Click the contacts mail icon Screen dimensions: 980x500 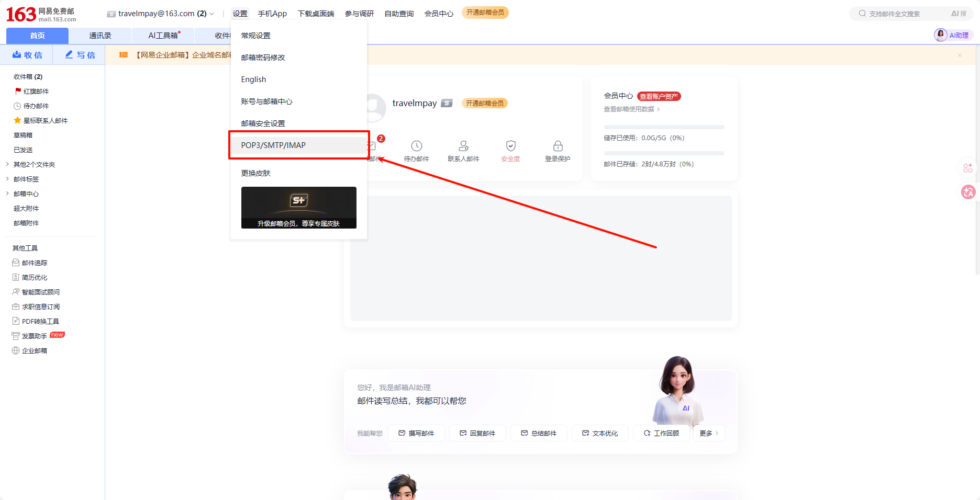click(x=463, y=146)
